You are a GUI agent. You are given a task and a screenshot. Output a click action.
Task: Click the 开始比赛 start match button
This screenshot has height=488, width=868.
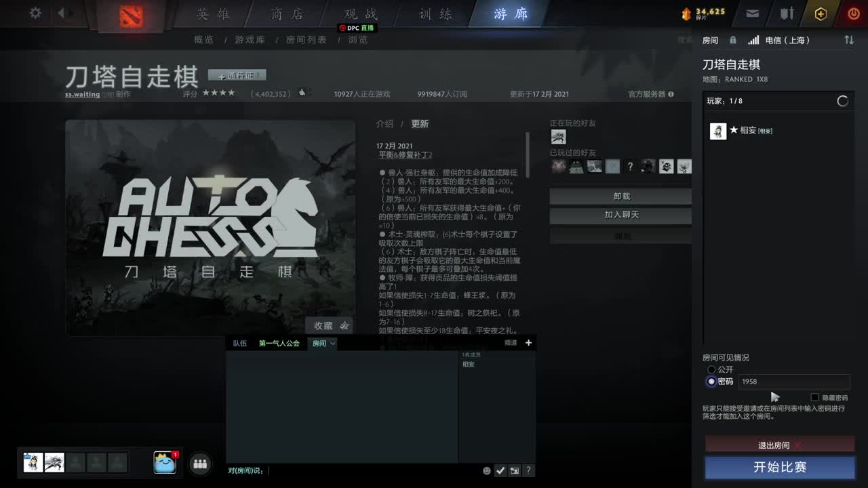tap(780, 468)
